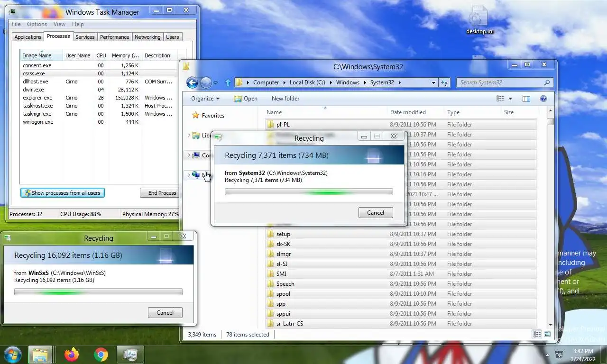Click the pl-PL folder icon
The image size is (607, 364).
[x=271, y=125]
